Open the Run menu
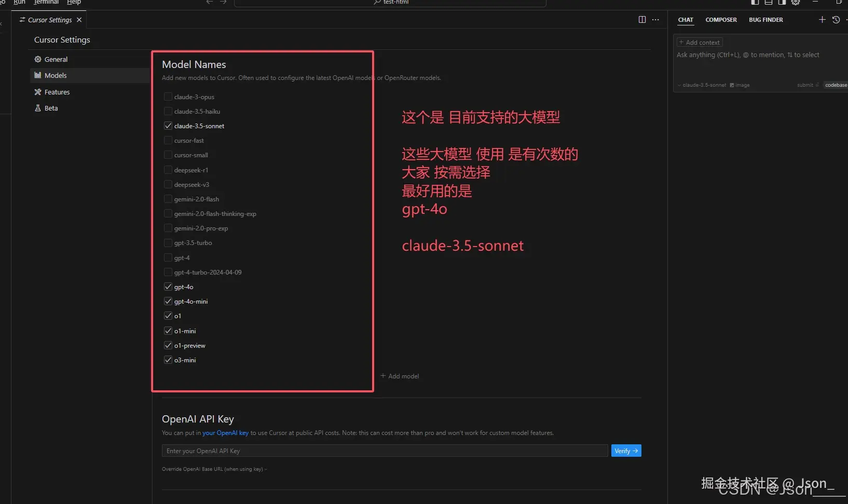The width and height of the screenshot is (848, 504). click(x=19, y=2)
